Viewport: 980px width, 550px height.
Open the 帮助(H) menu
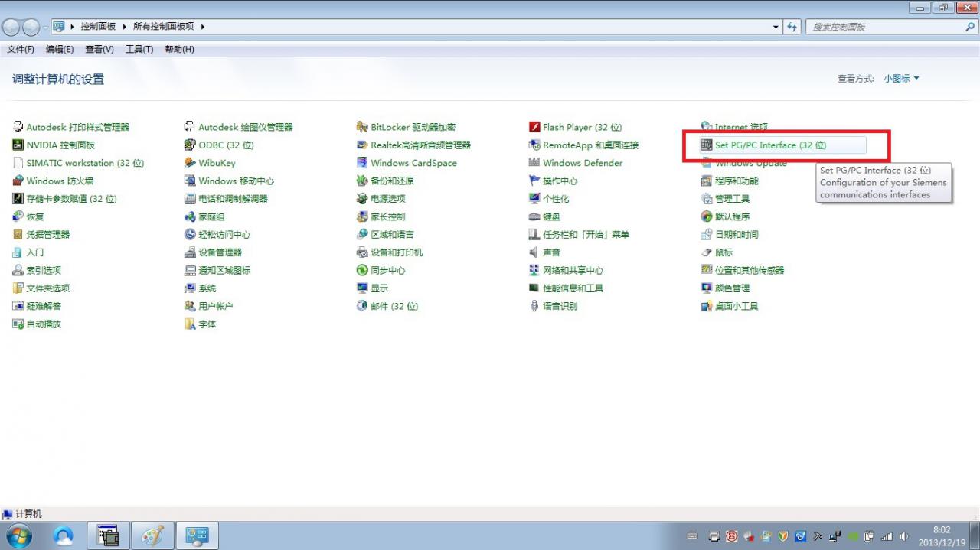coord(179,49)
